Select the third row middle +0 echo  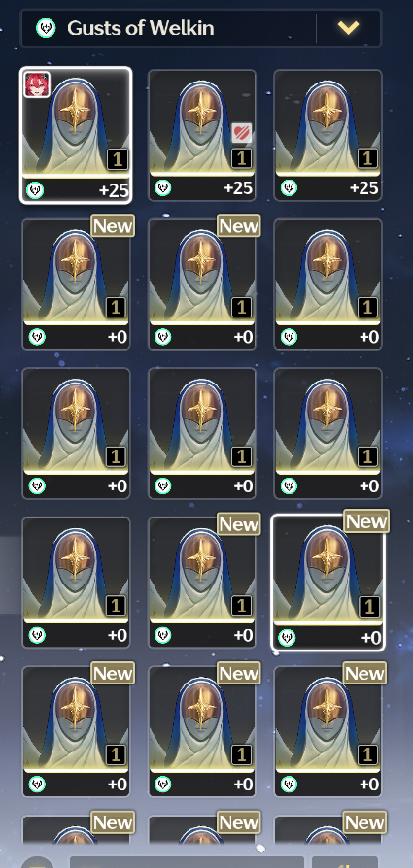click(x=202, y=433)
